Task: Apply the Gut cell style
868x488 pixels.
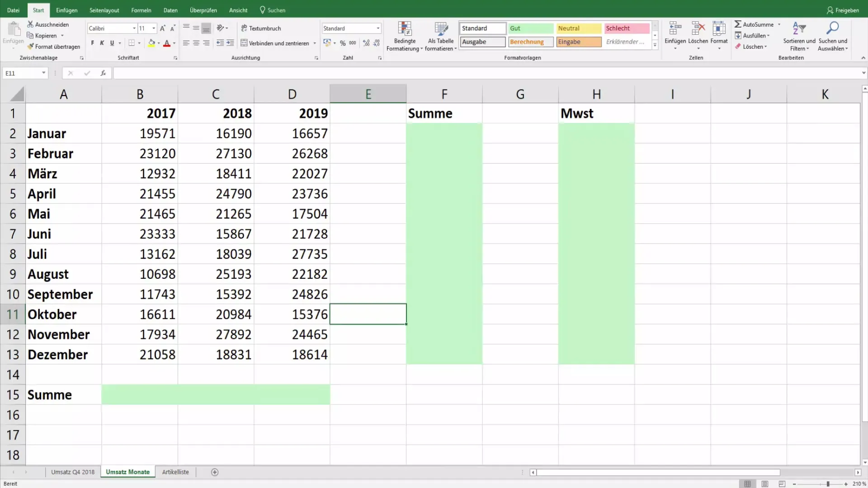Action: (x=531, y=28)
